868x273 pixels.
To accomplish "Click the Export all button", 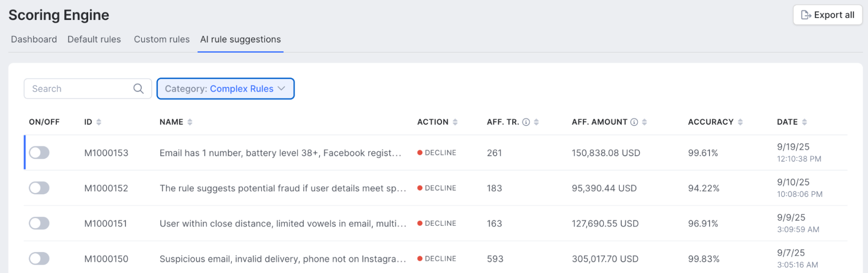I will click(827, 15).
